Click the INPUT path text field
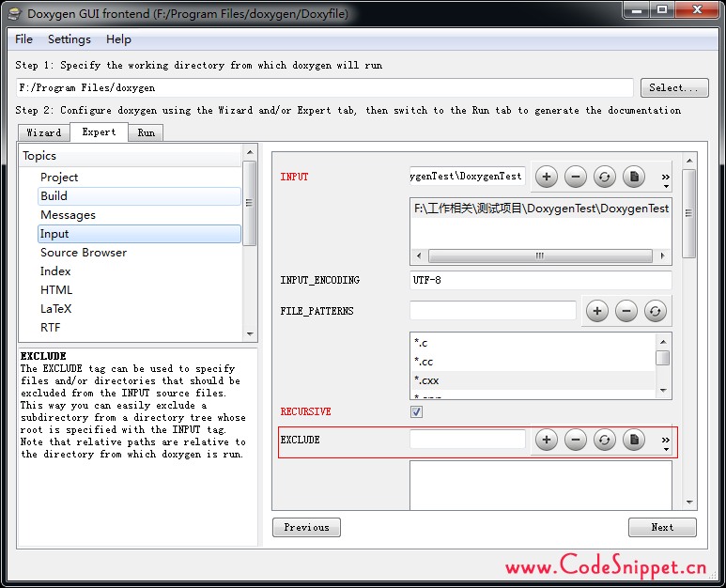Viewport: 726px width, 588px height. (468, 177)
